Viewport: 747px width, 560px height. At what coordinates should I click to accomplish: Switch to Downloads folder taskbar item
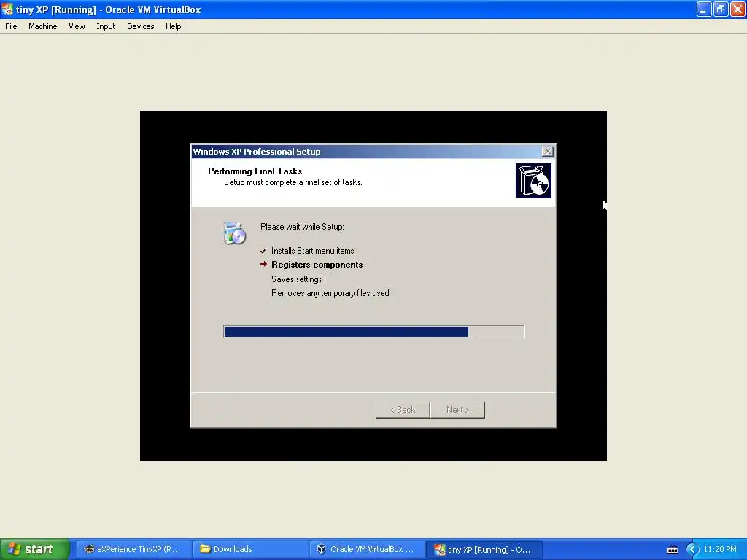250,549
